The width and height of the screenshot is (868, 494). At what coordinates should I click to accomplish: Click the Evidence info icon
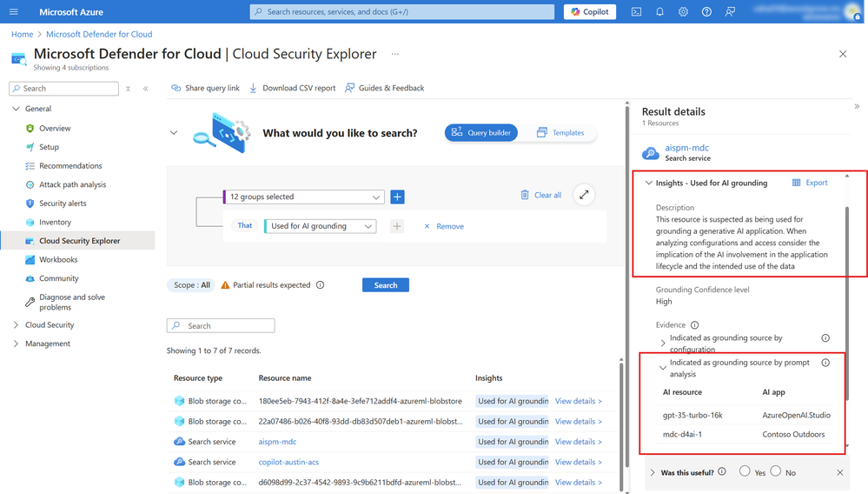695,325
